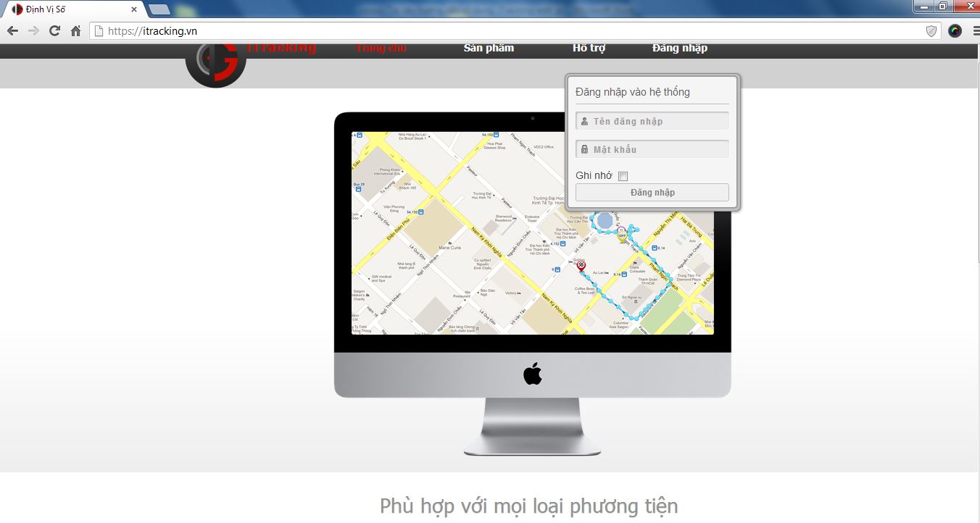The width and height of the screenshot is (980, 523).
Task: Tick the Ghi nhớ checkbox
Action: [x=623, y=176]
